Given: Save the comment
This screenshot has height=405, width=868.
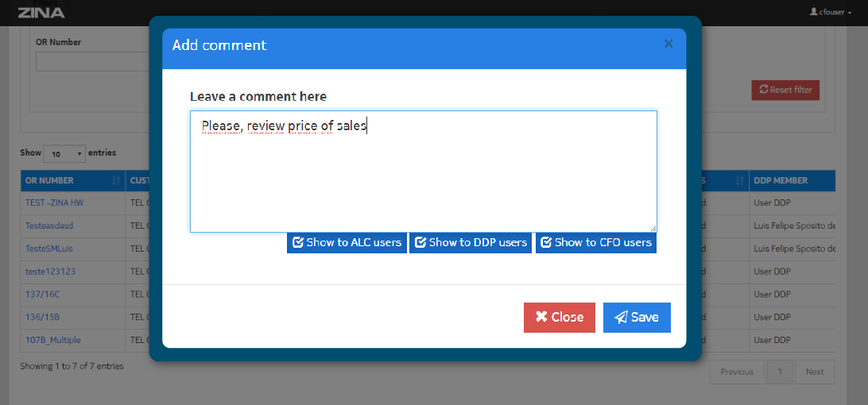Looking at the screenshot, I should (637, 317).
